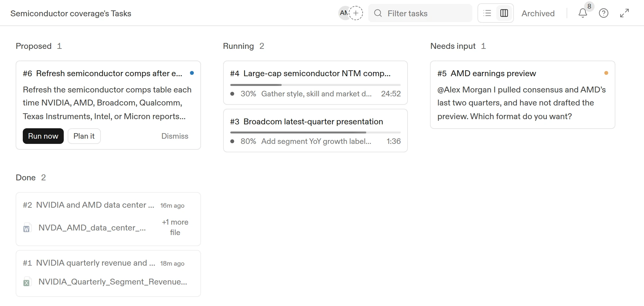Show Archived tasks
Screen dimensions: 644x306
pos(538,13)
